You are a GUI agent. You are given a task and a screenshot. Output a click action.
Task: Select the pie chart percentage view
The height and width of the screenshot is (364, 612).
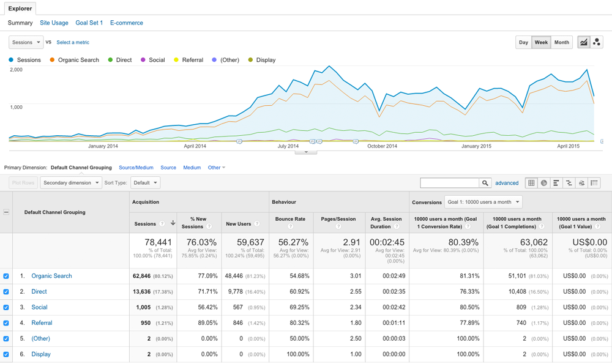point(544,183)
